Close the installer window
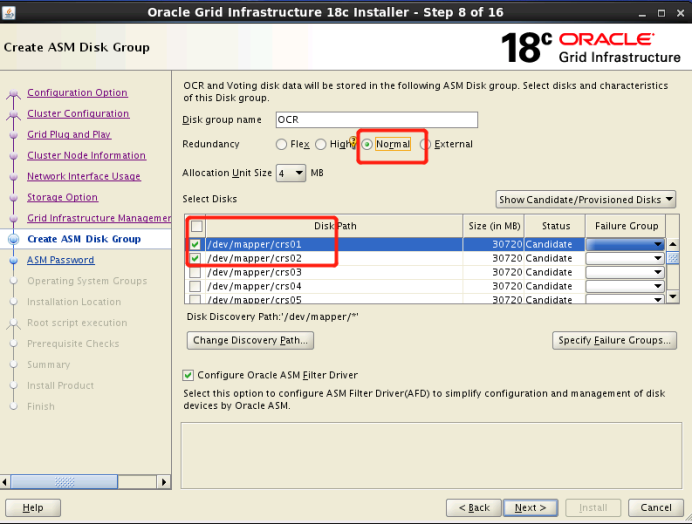Screen dimensions: 692x525 coord(681,14)
